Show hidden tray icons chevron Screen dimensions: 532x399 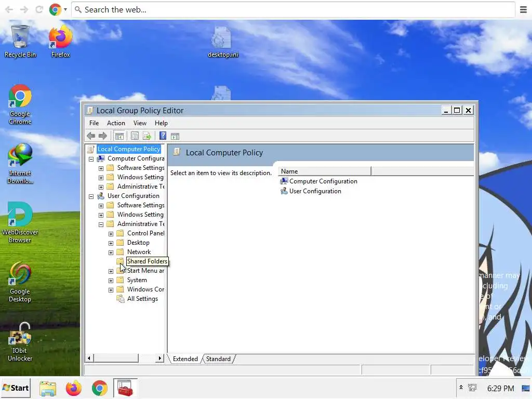(461, 388)
